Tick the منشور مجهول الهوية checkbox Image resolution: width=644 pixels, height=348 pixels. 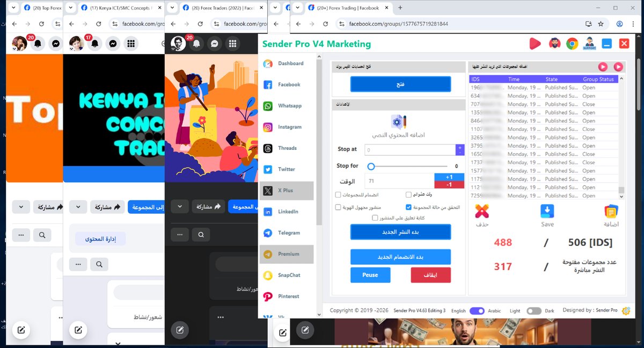pos(338,207)
